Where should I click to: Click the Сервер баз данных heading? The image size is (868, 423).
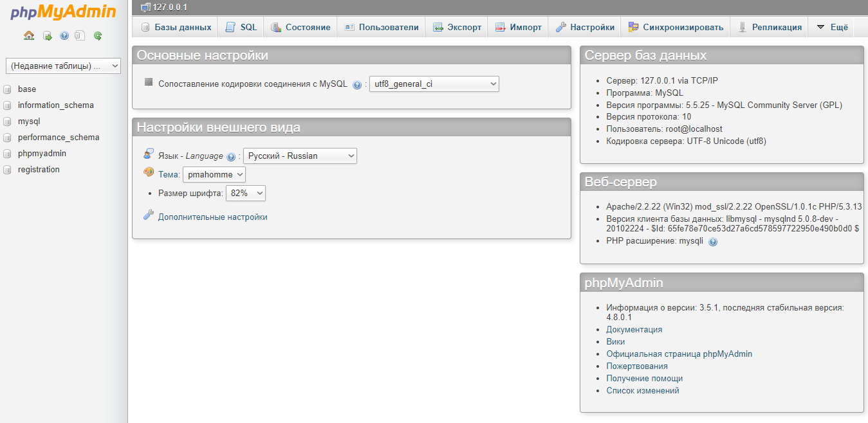[x=646, y=55]
